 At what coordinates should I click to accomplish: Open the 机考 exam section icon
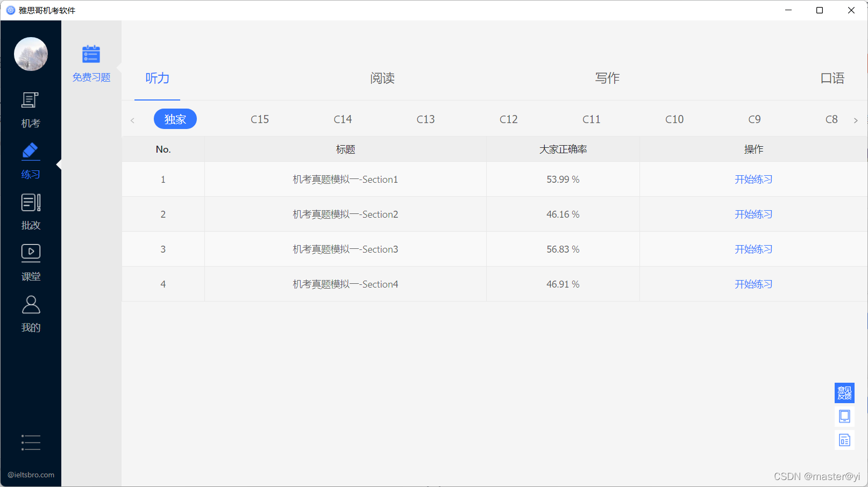click(31, 101)
